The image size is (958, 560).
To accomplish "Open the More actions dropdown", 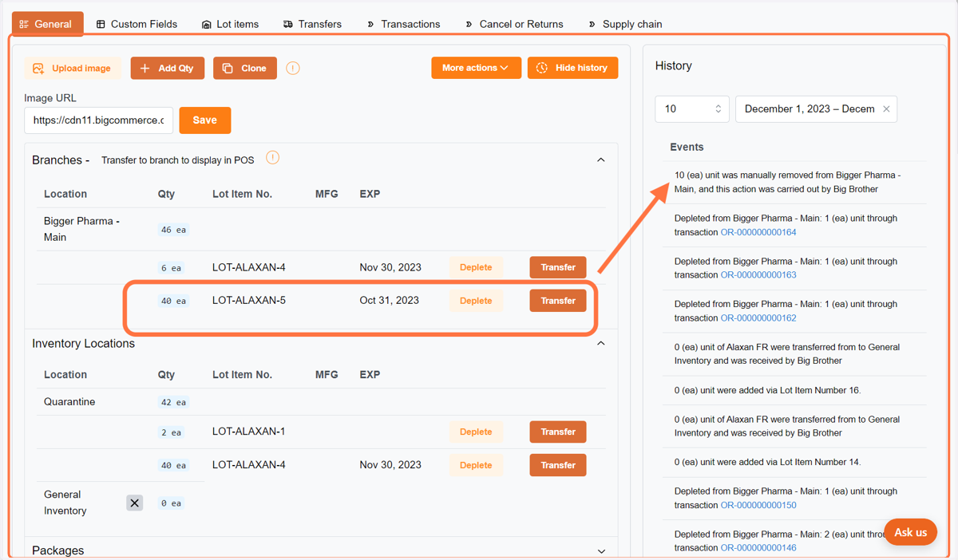I will (x=477, y=68).
